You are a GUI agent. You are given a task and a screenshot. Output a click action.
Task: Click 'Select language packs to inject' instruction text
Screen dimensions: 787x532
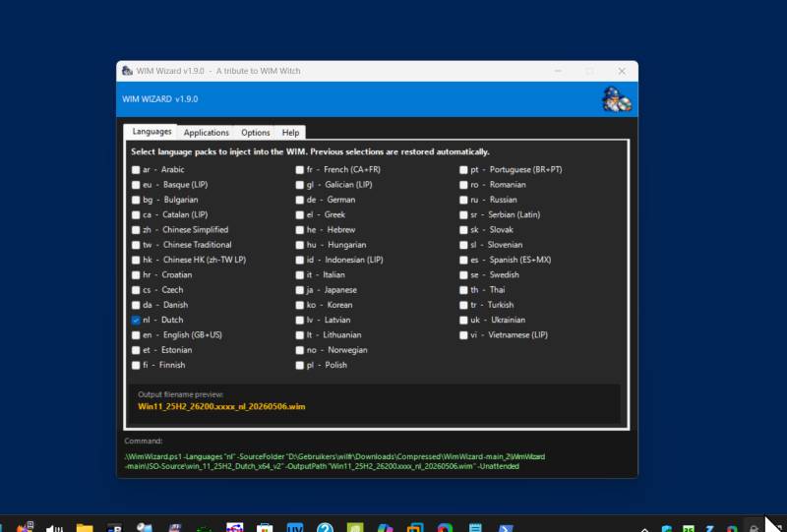tap(310, 151)
